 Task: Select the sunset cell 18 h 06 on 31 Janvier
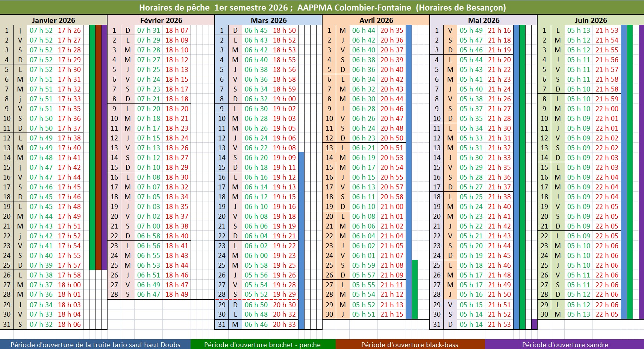69,324
